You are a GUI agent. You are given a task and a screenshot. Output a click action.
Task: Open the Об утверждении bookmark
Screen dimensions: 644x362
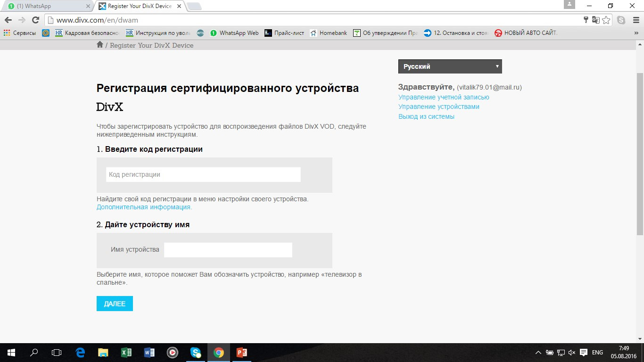pos(385,33)
